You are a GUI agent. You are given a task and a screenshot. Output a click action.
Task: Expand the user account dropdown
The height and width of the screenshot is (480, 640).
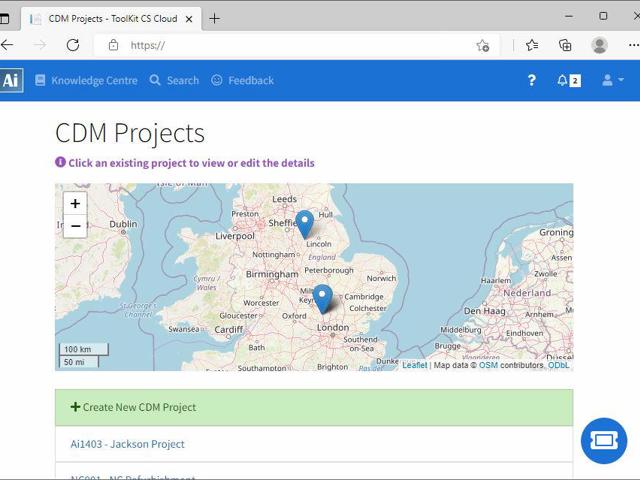[613, 80]
